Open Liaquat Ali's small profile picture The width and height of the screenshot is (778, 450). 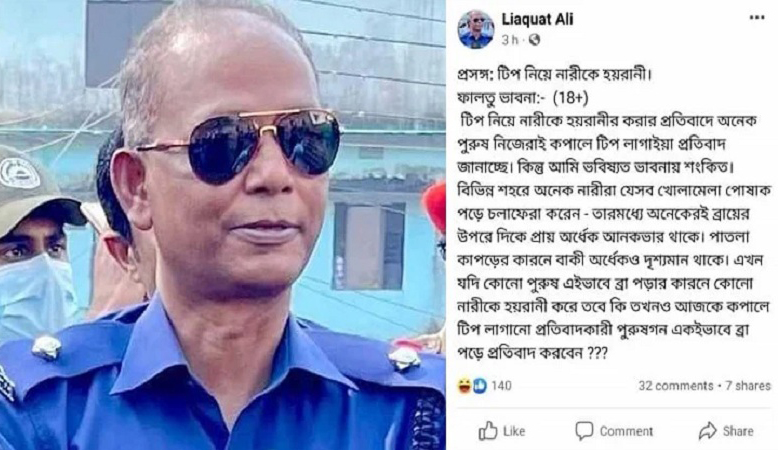(x=476, y=29)
